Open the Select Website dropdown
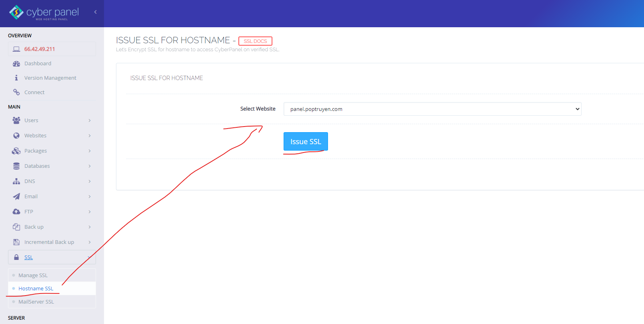The width and height of the screenshot is (644, 324). (432, 109)
